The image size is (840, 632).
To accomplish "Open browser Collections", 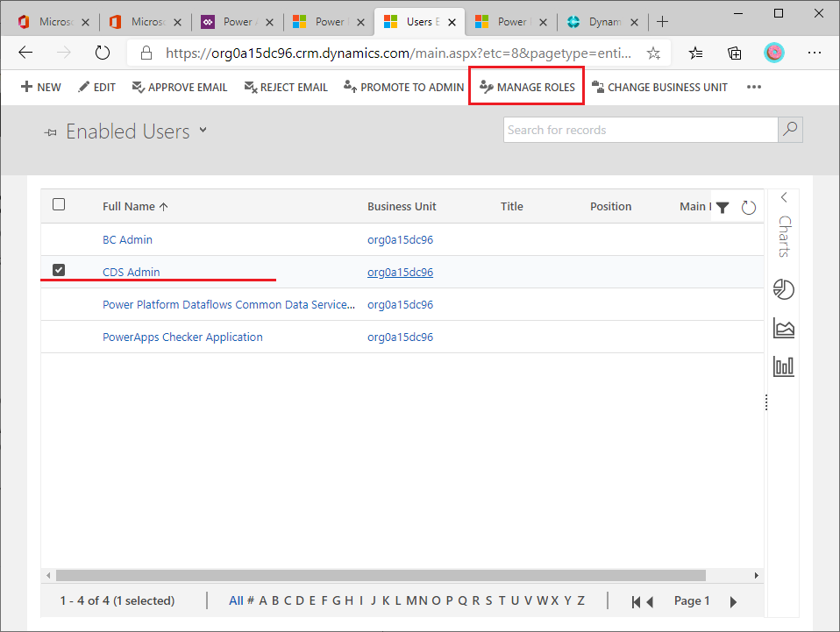I will 735,53.
